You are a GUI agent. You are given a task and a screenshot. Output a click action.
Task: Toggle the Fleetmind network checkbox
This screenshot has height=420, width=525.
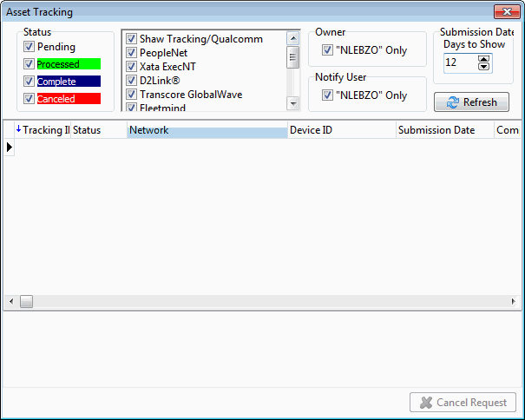click(x=131, y=108)
